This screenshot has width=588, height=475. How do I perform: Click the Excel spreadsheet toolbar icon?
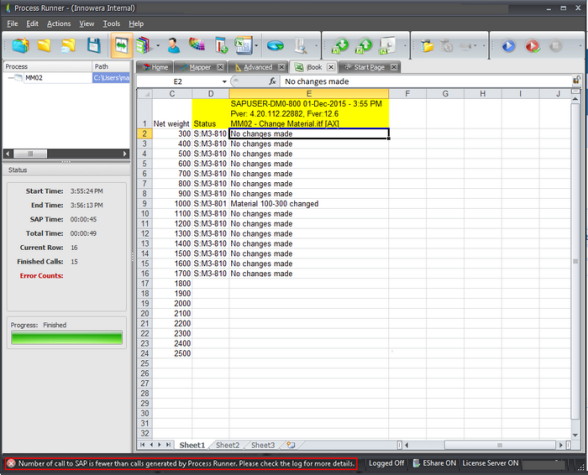244,46
